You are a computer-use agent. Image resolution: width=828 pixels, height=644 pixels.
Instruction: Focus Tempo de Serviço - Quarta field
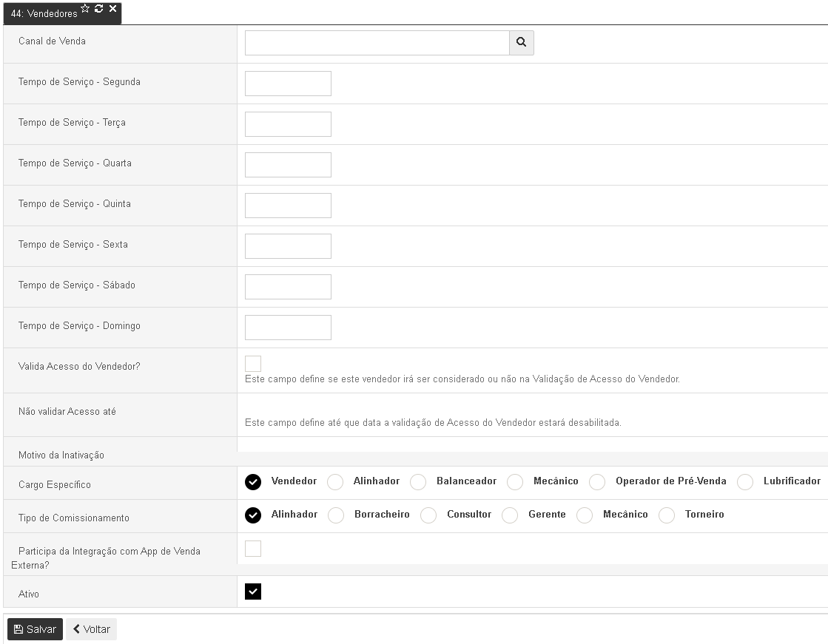click(288, 165)
